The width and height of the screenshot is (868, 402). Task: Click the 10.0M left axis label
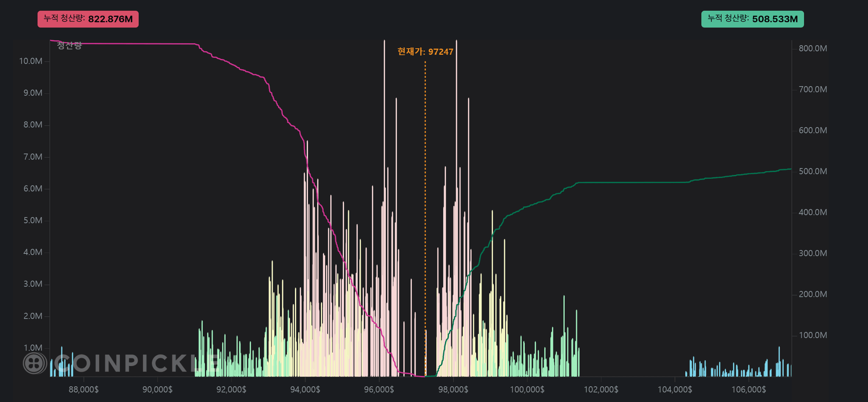coord(31,61)
